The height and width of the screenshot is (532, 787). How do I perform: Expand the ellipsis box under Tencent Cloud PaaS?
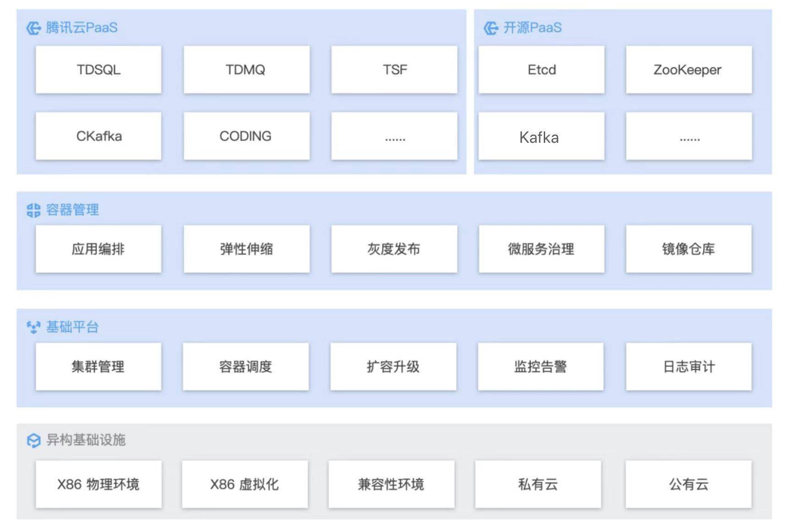[394, 136]
